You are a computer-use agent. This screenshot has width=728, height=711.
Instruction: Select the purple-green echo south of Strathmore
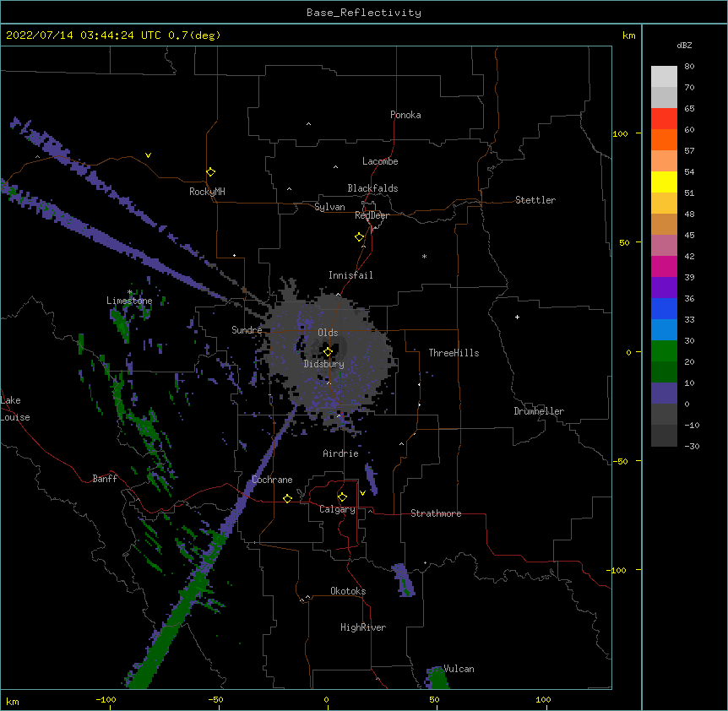(404, 580)
